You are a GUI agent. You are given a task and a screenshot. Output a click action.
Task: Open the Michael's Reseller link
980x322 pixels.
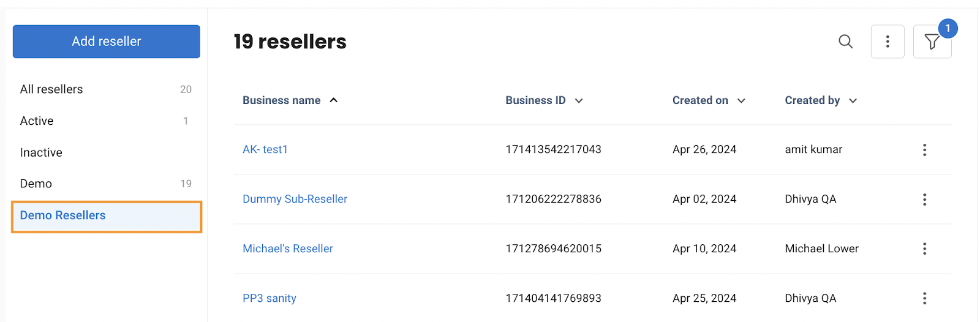pyautogui.click(x=288, y=249)
